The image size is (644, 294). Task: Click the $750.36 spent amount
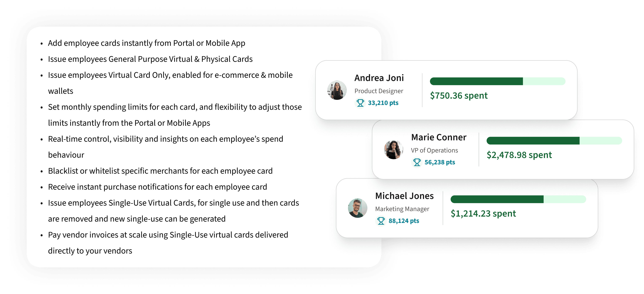tap(459, 96)
